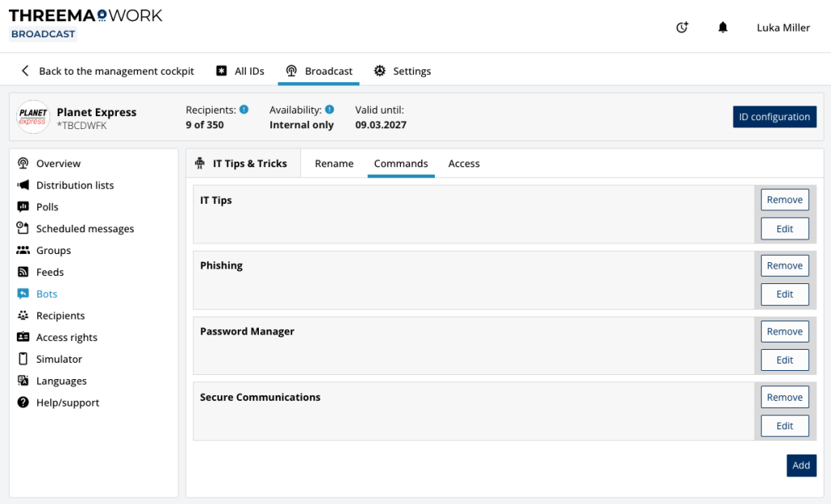Viewport: 831px width, 504px height.
Task: Select the All IDs menu item
Action: pos(239,71)
